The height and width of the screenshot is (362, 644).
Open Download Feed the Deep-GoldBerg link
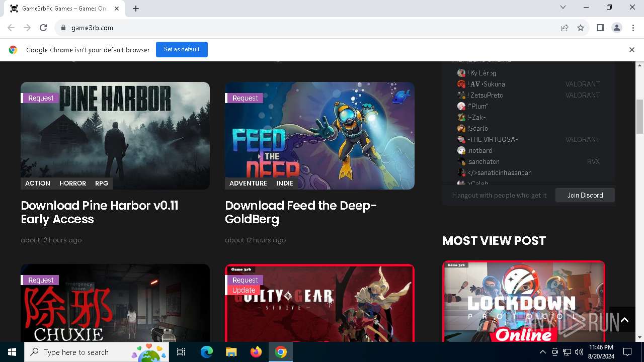click(301, 212)
